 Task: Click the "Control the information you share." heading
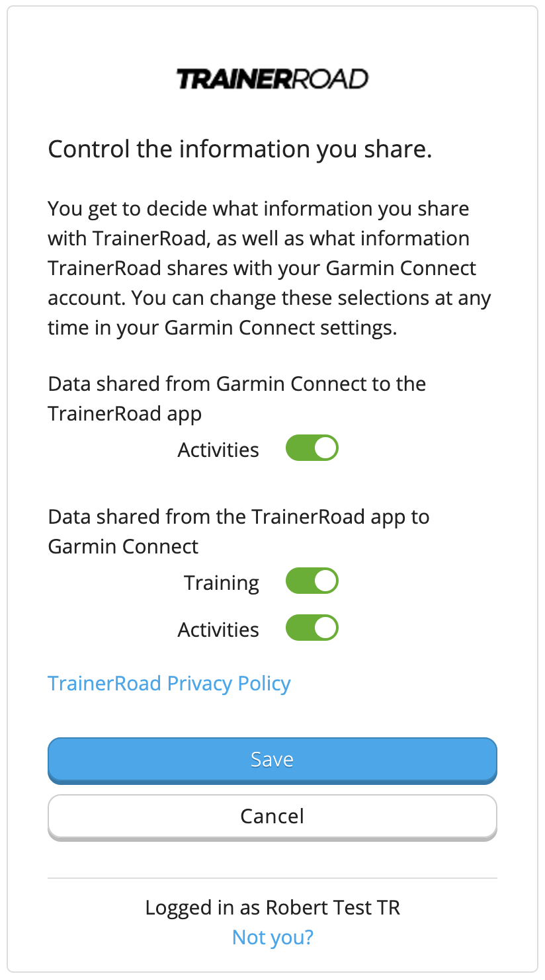coord(240,149)
